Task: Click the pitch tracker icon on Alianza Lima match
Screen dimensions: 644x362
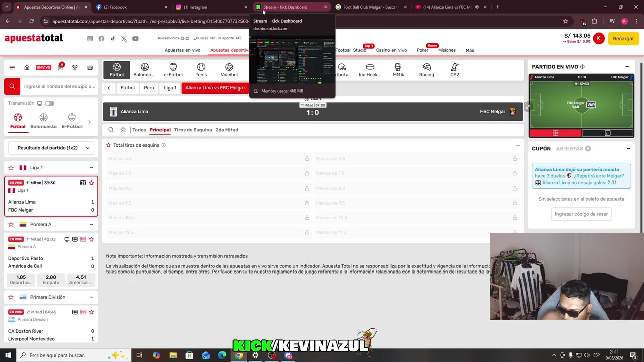Action: click(x=83, y=183)
